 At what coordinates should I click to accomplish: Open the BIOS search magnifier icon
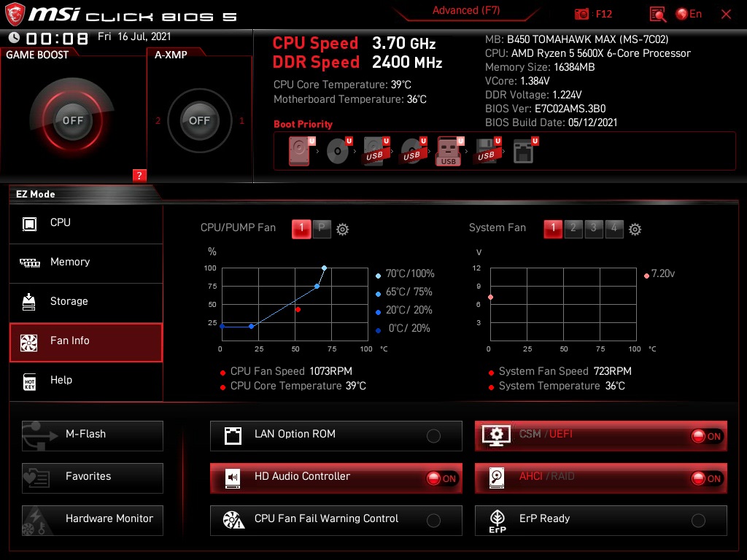point(658,15)
